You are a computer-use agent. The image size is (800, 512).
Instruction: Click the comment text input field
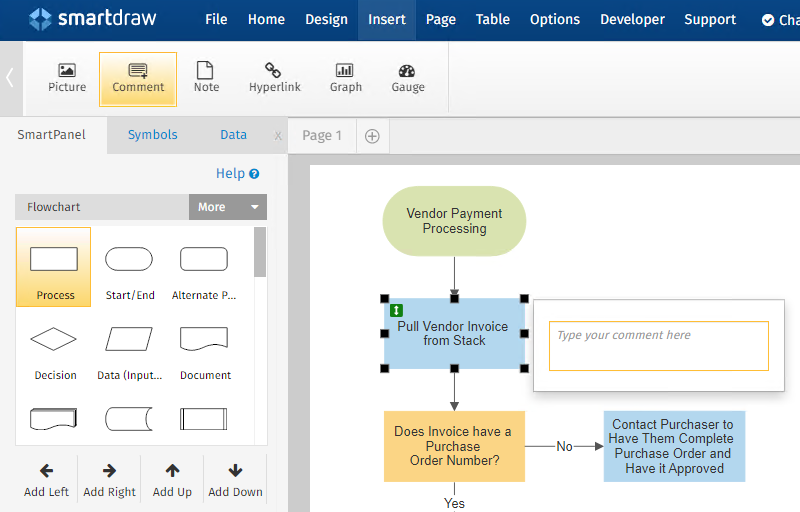coord(658,345)
